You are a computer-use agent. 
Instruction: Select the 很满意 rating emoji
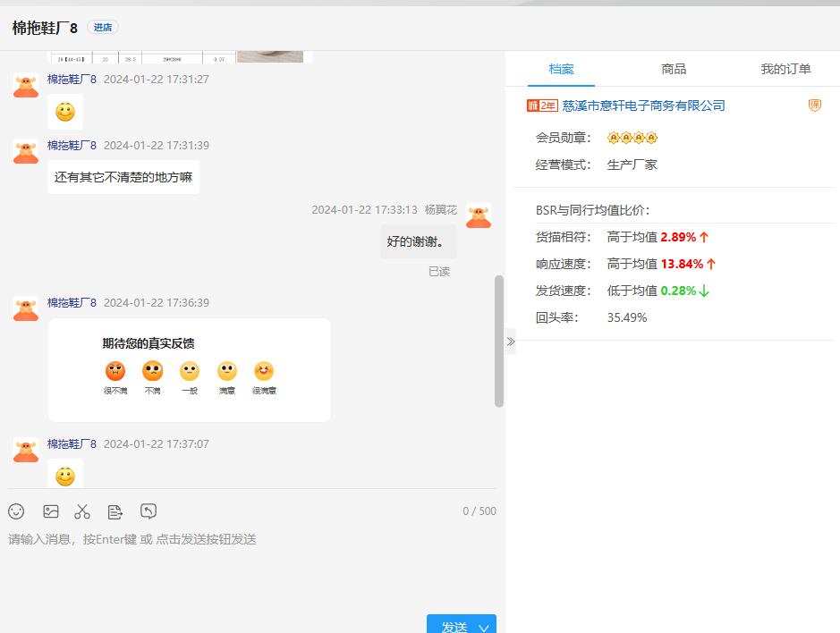click(x=264, y=371)
